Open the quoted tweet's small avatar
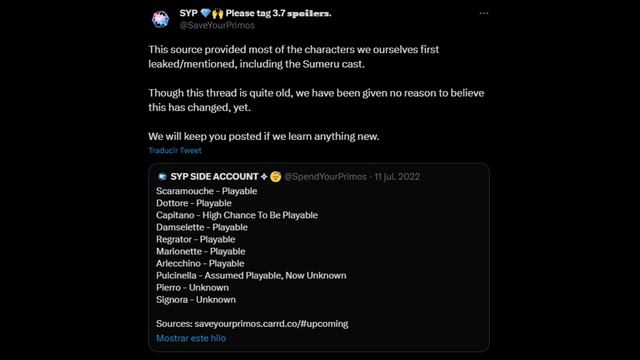Image resolution: width=640 pixels, height=360 pixels. point(162,177)
